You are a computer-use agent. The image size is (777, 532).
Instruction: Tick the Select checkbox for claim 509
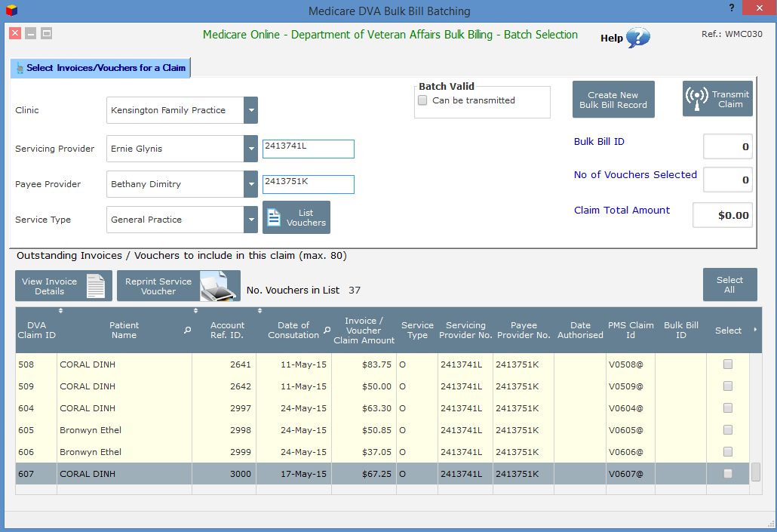pos(727,386)
